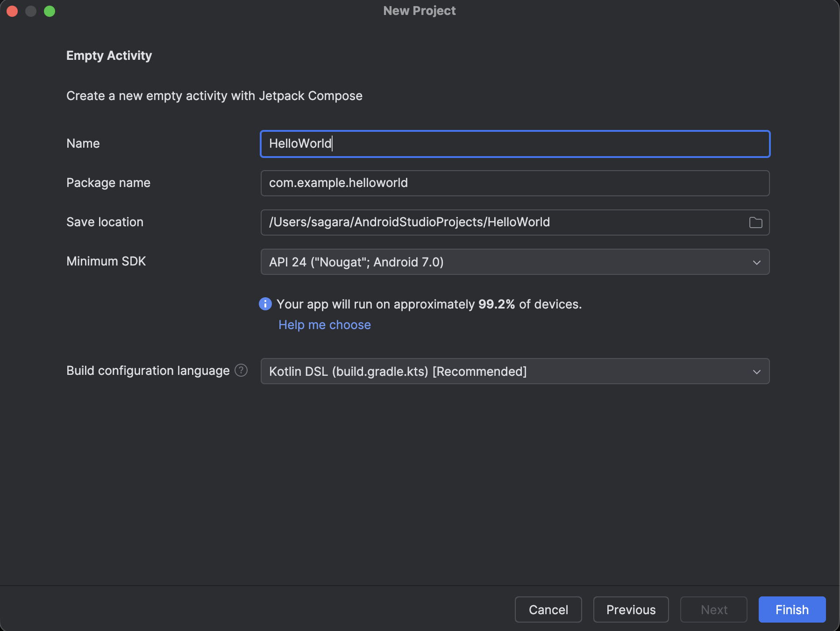
Task: Maximize window using green traffic light
Action: tap(50, 11)
